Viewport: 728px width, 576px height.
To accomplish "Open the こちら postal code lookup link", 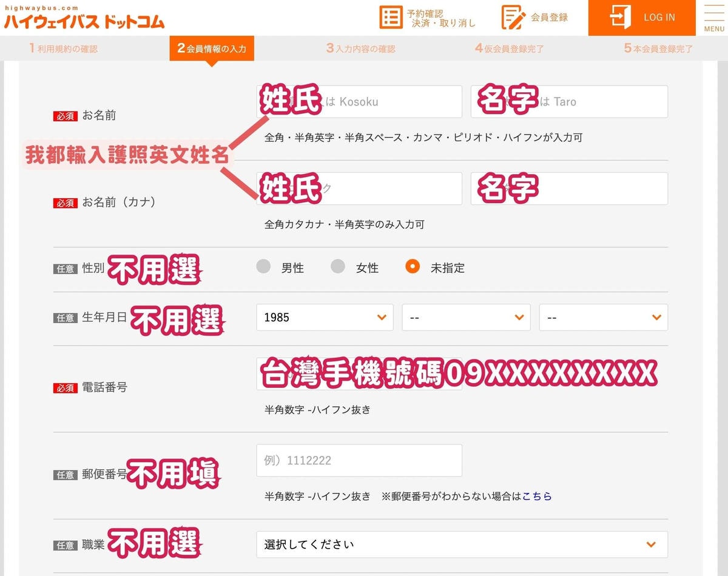I will [537, 496].
